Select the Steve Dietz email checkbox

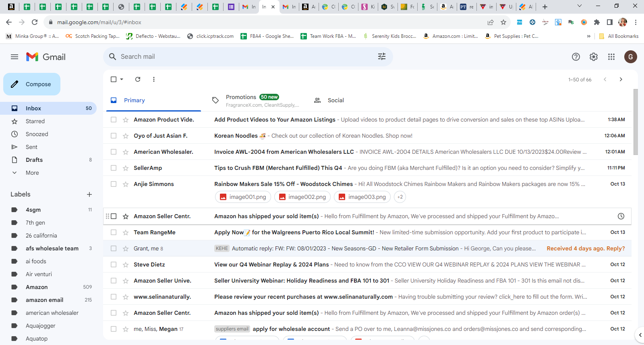click(x=114, y=264)
